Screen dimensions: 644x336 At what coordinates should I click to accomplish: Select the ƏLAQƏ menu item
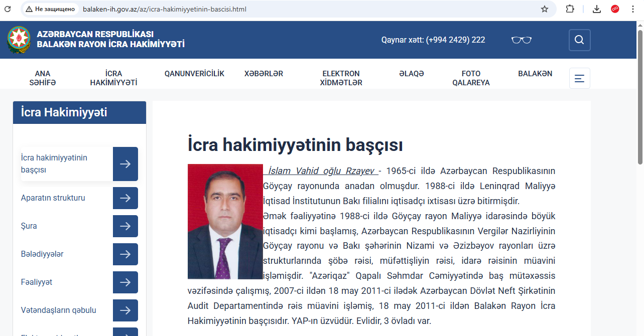[x=411, y=73]
